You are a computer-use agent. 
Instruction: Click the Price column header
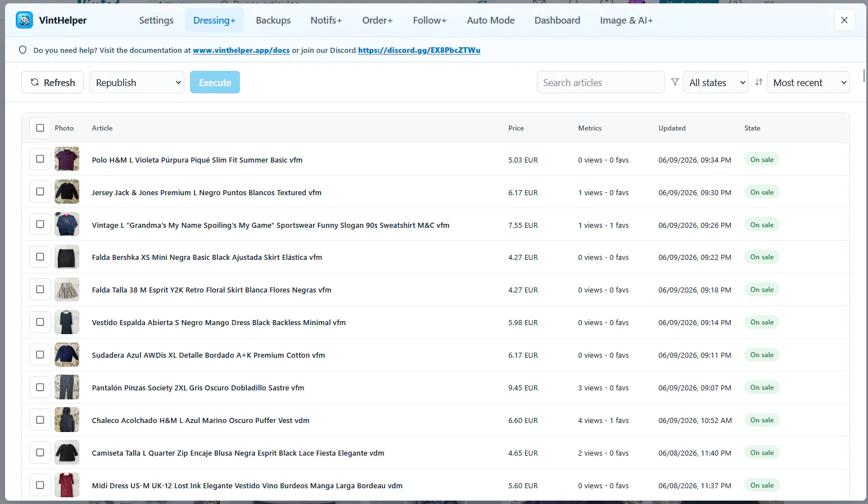coord(516,128)
